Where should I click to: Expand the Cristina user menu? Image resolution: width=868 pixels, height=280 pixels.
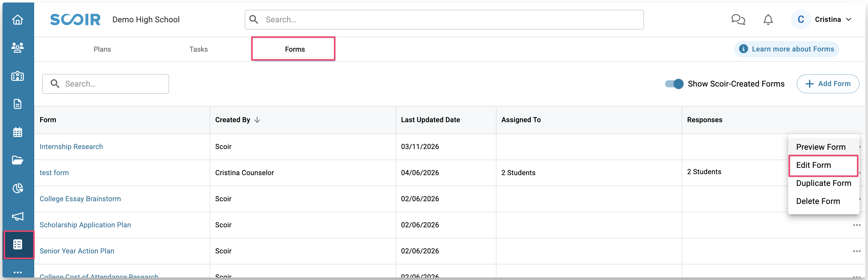(x=833, y=20)
